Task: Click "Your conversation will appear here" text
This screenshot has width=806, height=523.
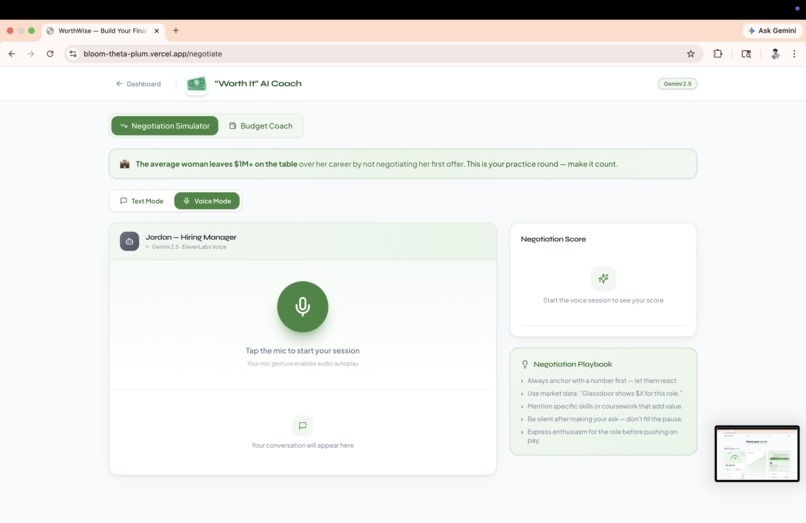Action: coord(302,445)
